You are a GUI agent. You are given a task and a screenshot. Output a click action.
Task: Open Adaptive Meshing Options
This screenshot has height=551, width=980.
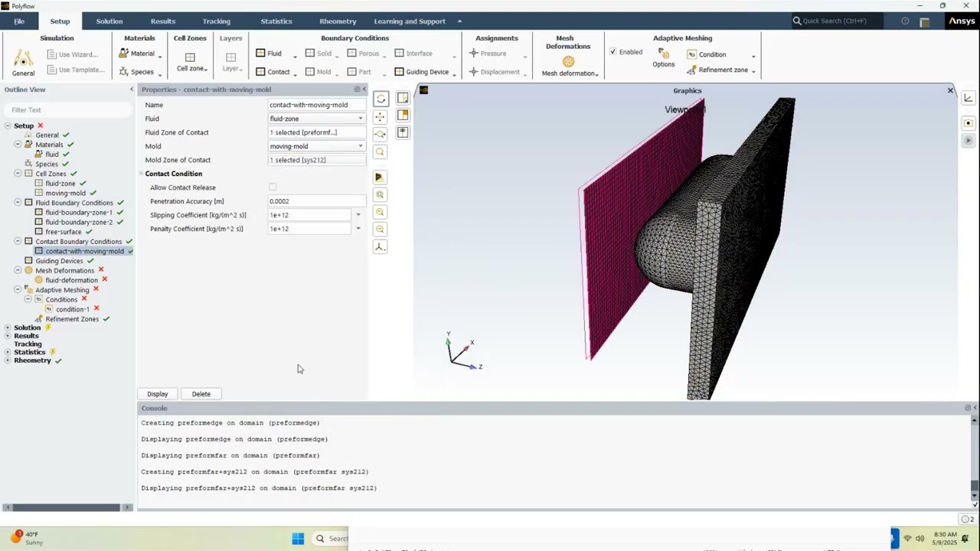(x=664, y=58)
